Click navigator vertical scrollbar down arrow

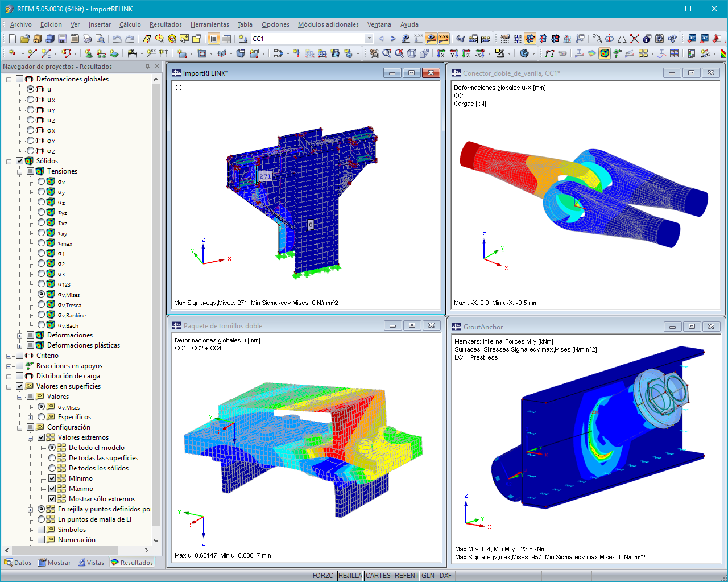pyautogui.click(x=156, y=541)
